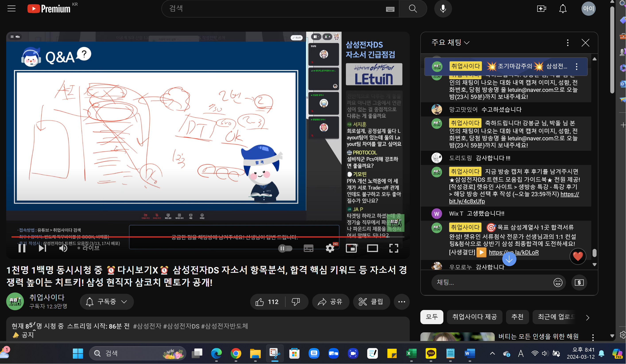Open video settings gear

[x=330, y=248]
